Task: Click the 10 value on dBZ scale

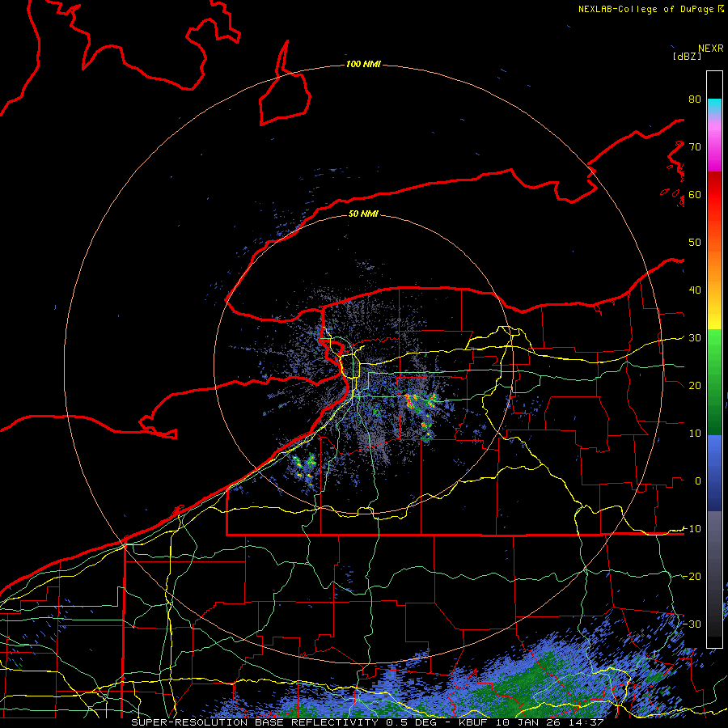Action: click(695, 434)
